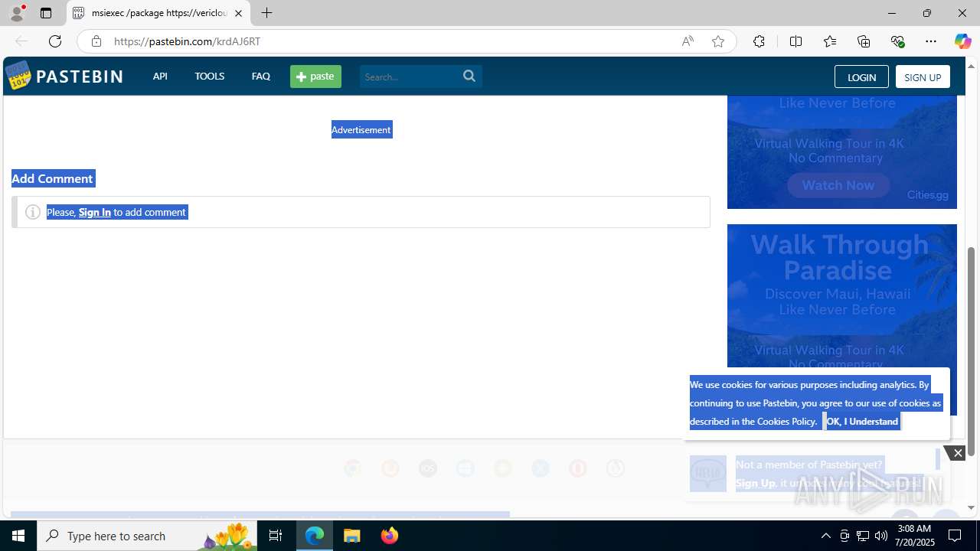Close the bottom popup with X
Image resolution: width=980 pixels, height=551 pixels.
point(957,453)
